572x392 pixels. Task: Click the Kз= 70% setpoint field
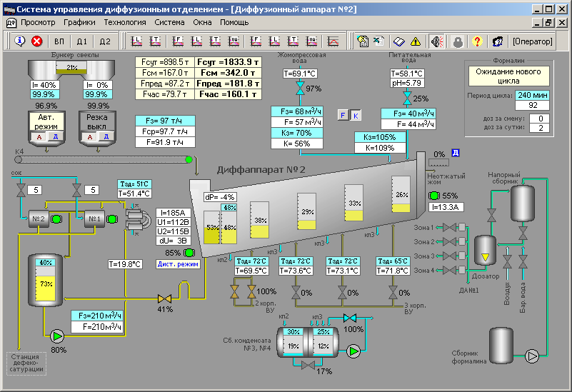[297, 133]
